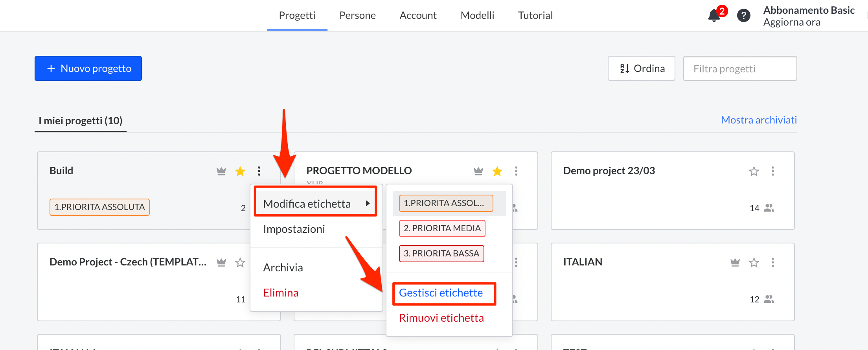Image resolution: width=868 pixels, height=350 pixels.
Task: Open the Ordina sort dropdown
Action: 641,68
